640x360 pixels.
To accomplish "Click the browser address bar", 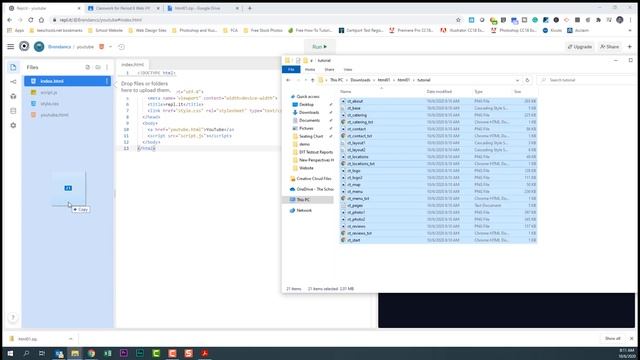I will coord(253,20).
